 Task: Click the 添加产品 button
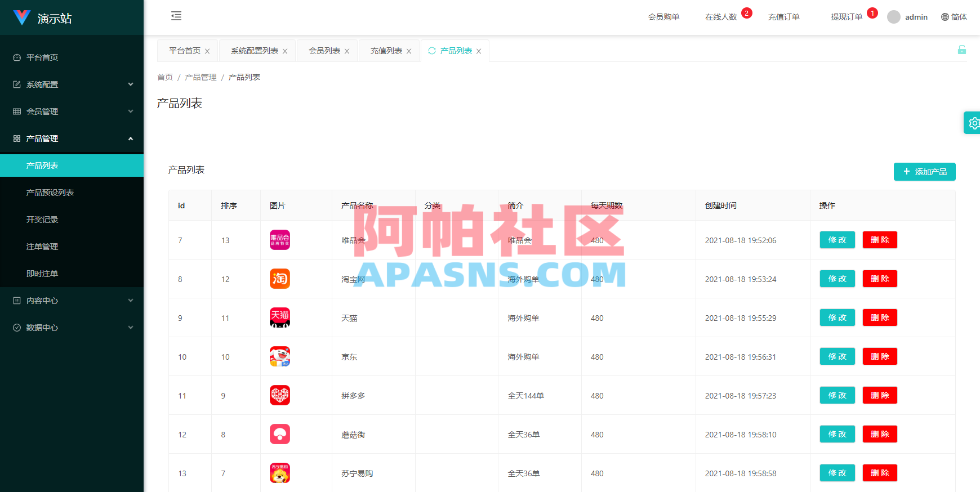pos(924,172)
